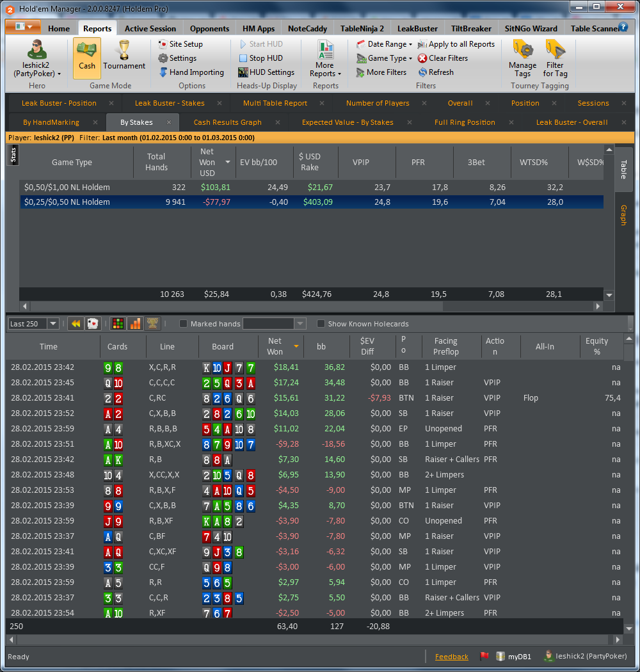Open the Stats side panel toggle
The image size is (640, 672).
(13, 155)
